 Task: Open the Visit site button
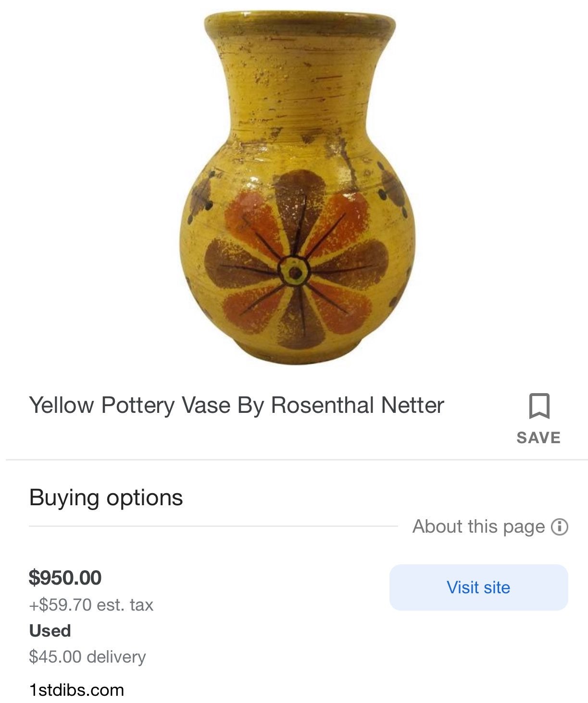tap(478, 588)
